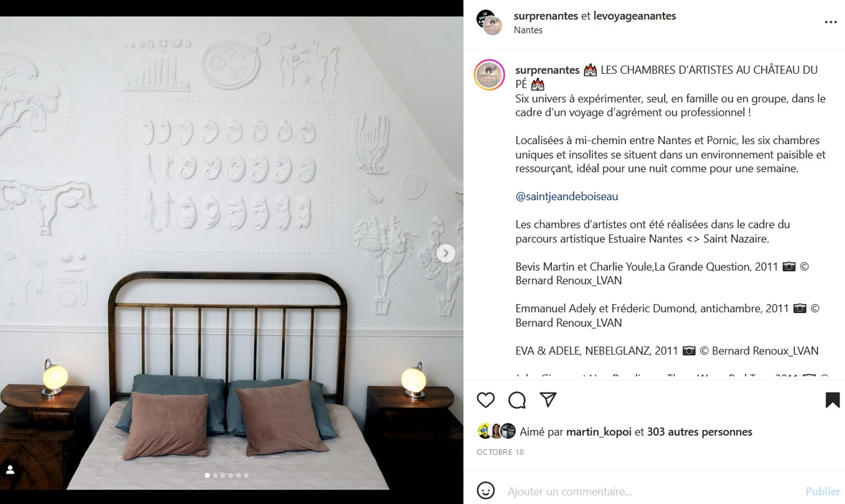Share the post with the paper plane icon
This screenshot has height=504, width=845.
click(548, 399)
